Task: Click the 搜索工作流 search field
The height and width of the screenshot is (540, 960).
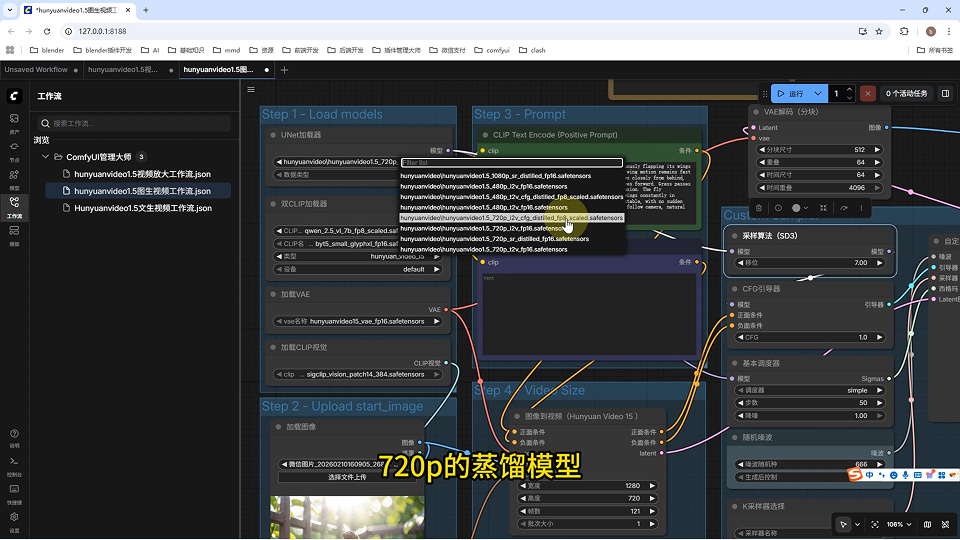Action: tap(134, 123)
